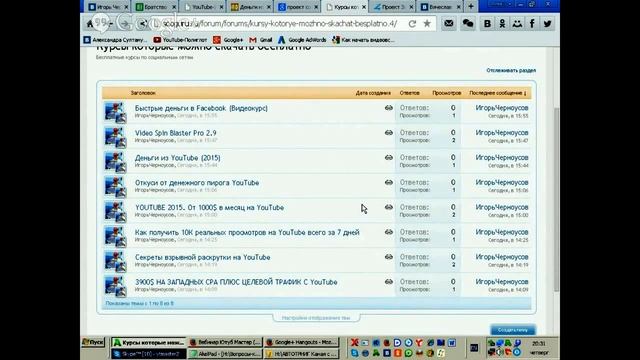The image size is (640, 360).
Task: Click Отслеживать раздел link
Action: click(x=511, y=70)
